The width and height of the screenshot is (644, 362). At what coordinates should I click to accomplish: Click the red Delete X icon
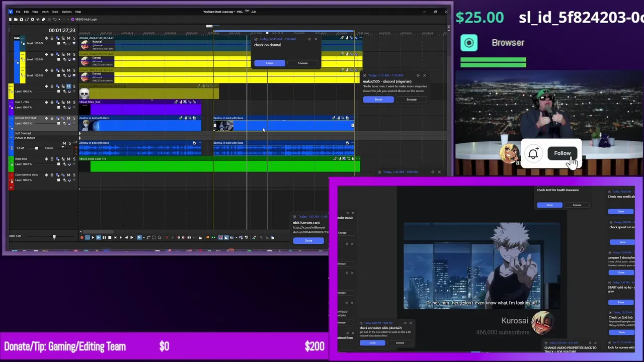click(x=167, y=237)
